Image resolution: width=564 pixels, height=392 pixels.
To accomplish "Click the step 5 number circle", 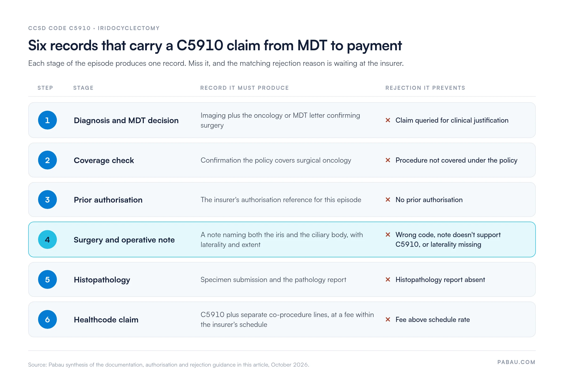I will (47, 279).
